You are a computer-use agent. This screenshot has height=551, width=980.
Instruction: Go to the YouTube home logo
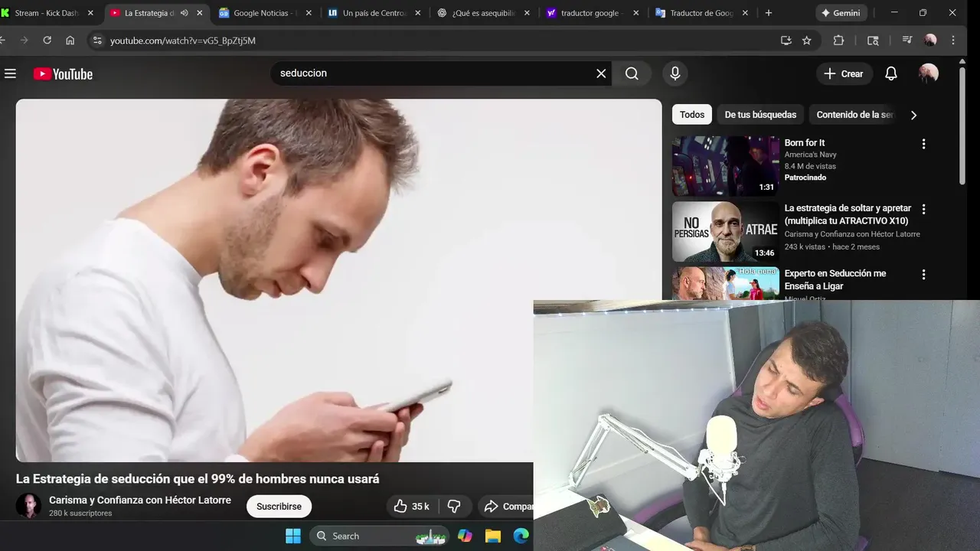(63, 74)
